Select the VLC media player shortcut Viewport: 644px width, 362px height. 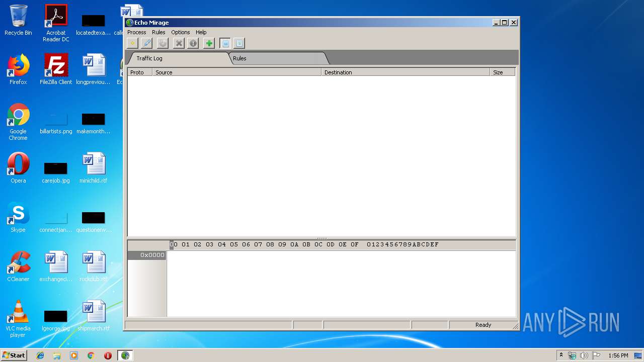[18, 319]
